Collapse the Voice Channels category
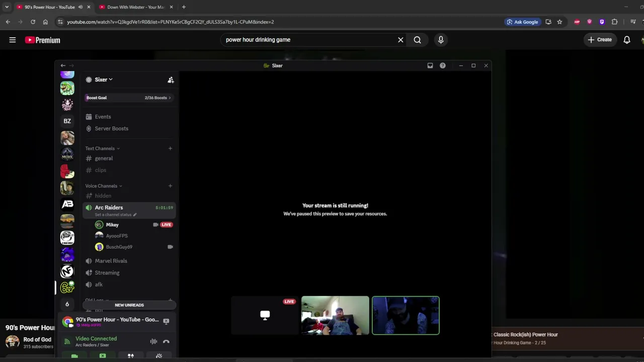 tap(104, 186)
